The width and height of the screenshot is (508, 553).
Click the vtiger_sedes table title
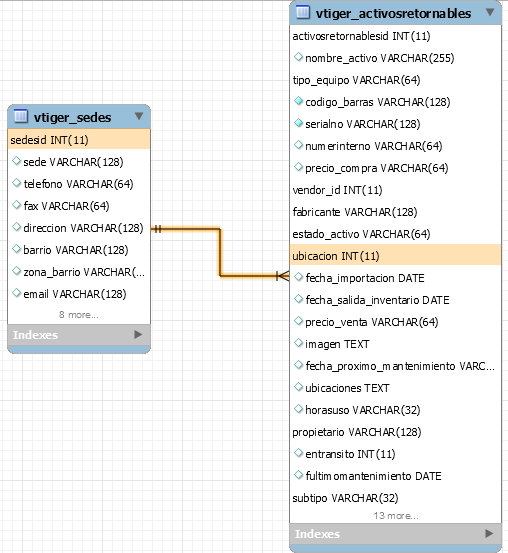[72, 117]
